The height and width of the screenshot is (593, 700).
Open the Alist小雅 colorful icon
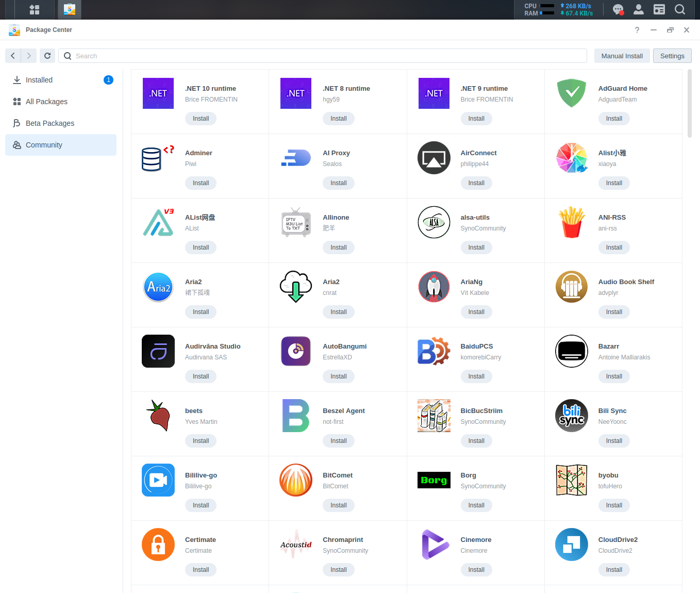572,158
